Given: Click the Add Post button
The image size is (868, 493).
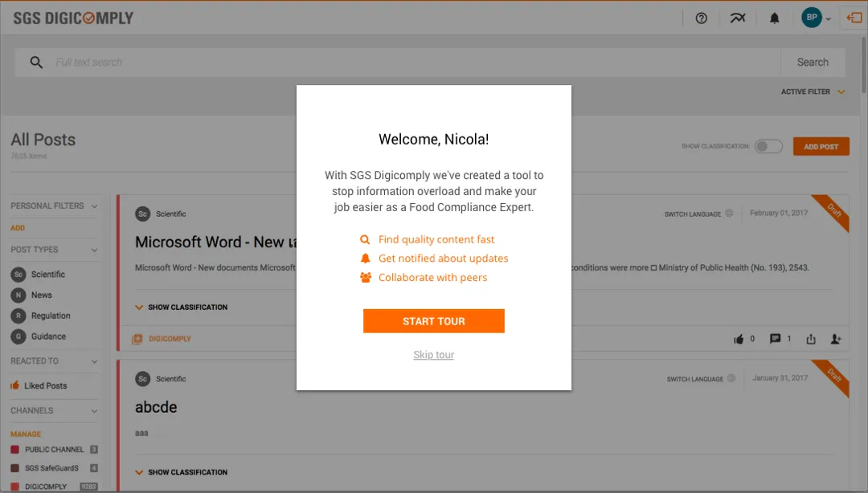Looking at the screenshot, I should 821,147.
